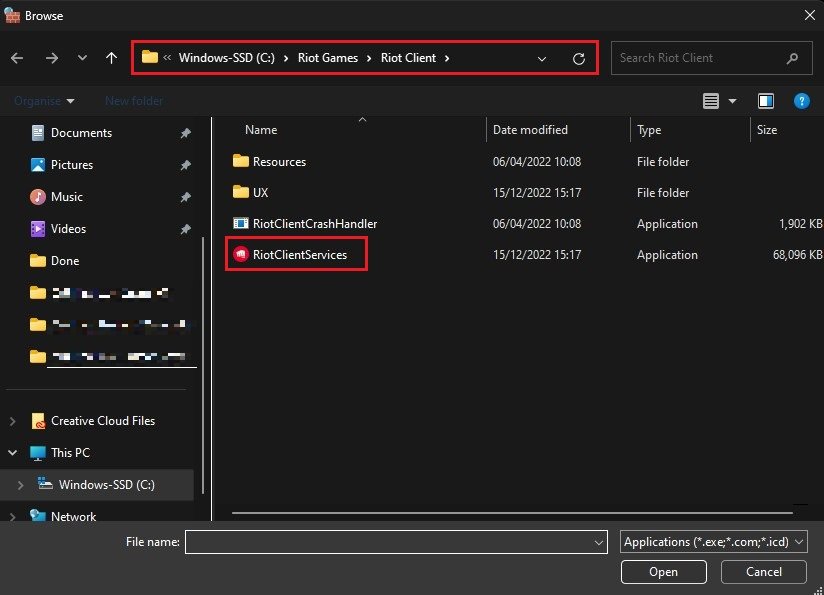Click the up one level arrow

[x=111, y=58]
